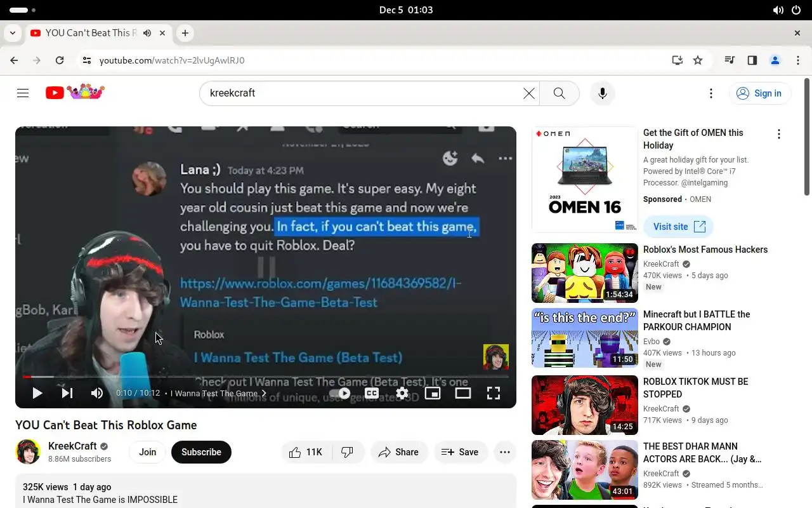Viewport: 812px width, 508px height.
Task: Mute tab audio from tab speaker icon
Action: click(x=147, y=33)
